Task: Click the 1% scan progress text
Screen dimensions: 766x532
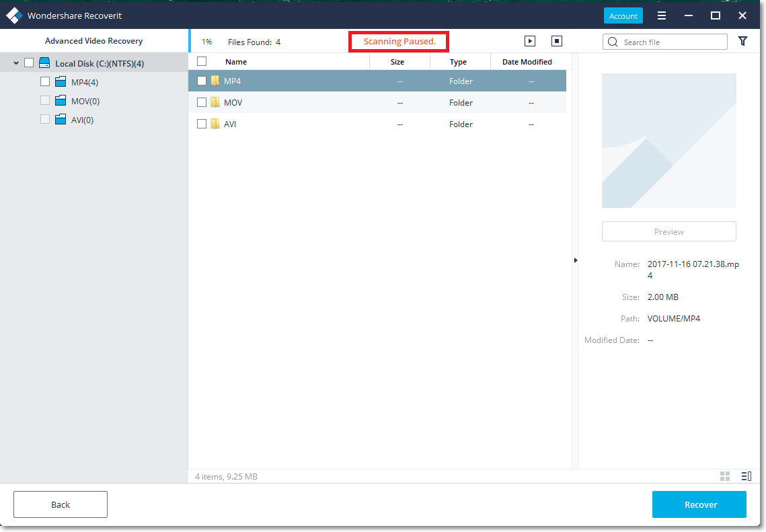Action: pos(206,42)
